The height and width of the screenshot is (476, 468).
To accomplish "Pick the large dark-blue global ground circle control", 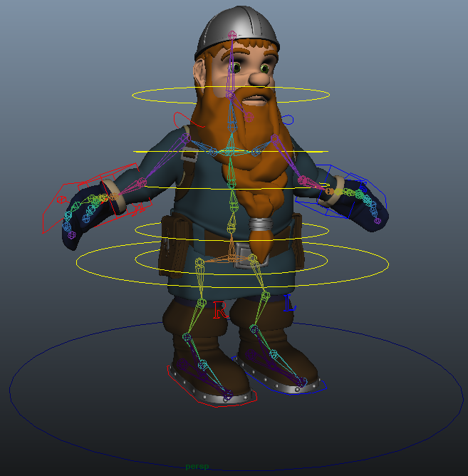I will pos(236,395).
